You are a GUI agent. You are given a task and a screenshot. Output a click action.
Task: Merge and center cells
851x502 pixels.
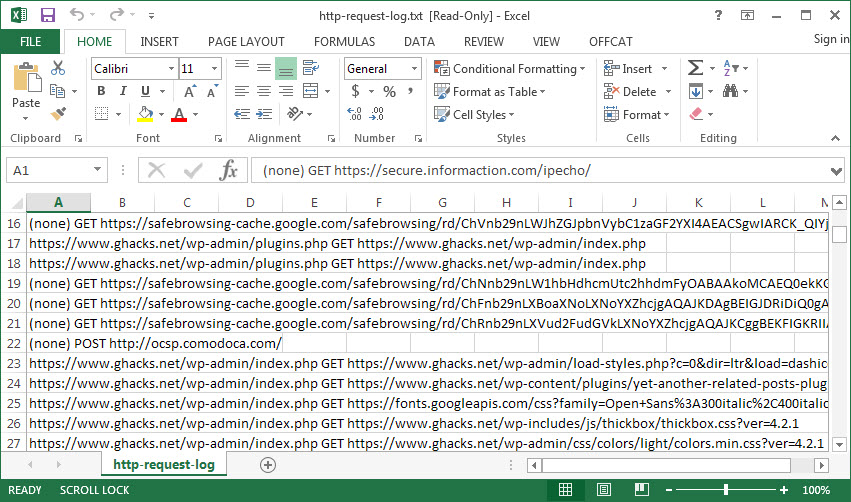click(310, 91)
